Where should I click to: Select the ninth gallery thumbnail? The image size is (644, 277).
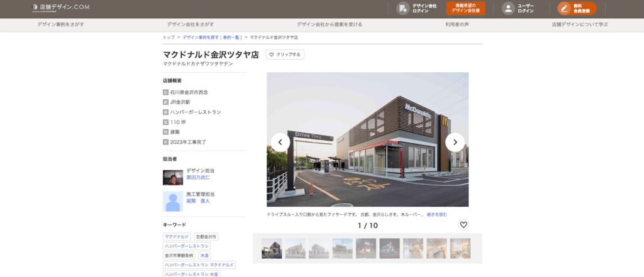(x=460, y=248)
